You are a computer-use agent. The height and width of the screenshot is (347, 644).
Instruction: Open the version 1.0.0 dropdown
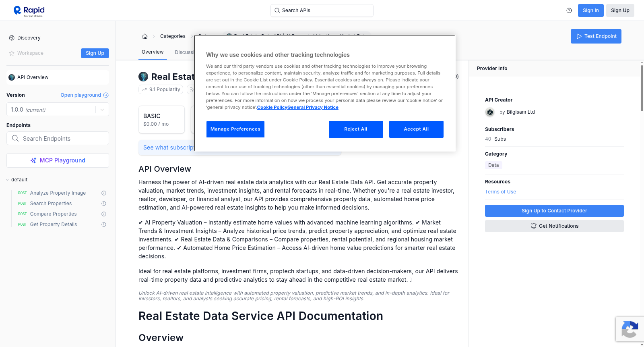58,110
